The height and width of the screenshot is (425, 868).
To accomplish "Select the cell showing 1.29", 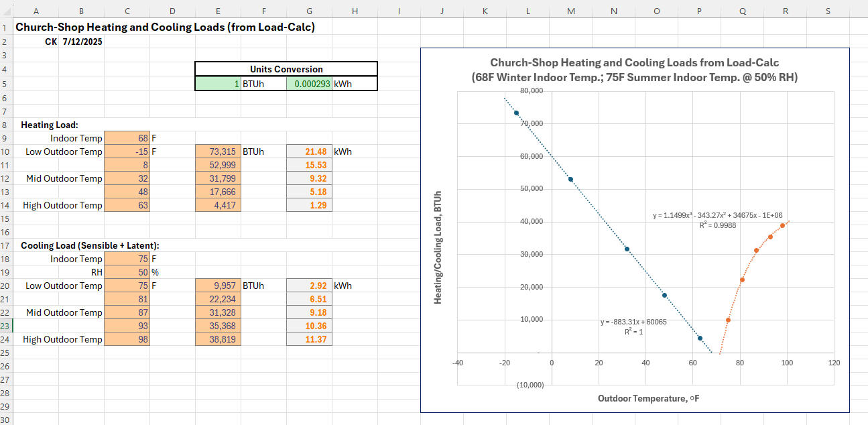I will point(309,205).
